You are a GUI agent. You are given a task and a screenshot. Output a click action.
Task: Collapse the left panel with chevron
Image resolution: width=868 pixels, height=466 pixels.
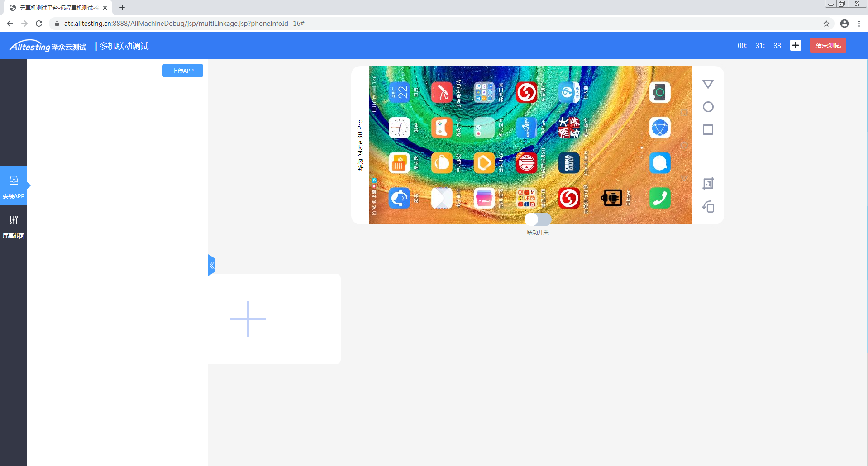(x=212, y=265)
